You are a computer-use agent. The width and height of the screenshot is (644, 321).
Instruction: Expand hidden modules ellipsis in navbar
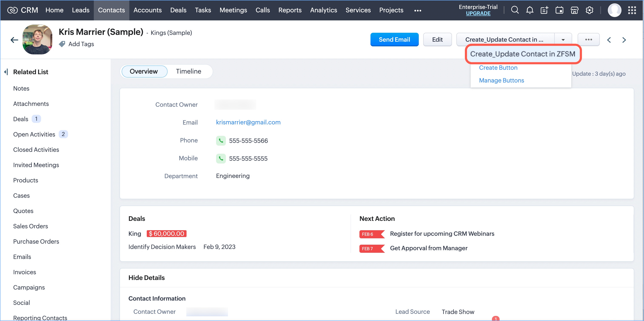pyautogui.click(x=417, y=10)
